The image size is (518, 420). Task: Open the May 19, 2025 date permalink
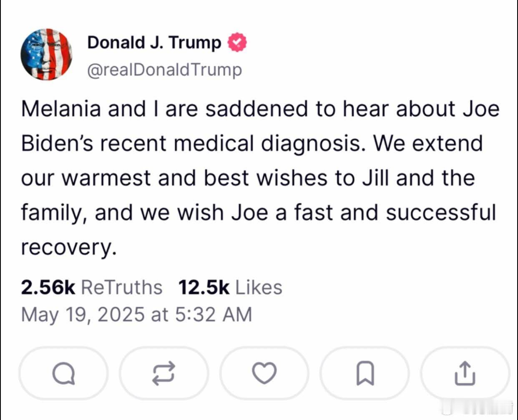83,314
